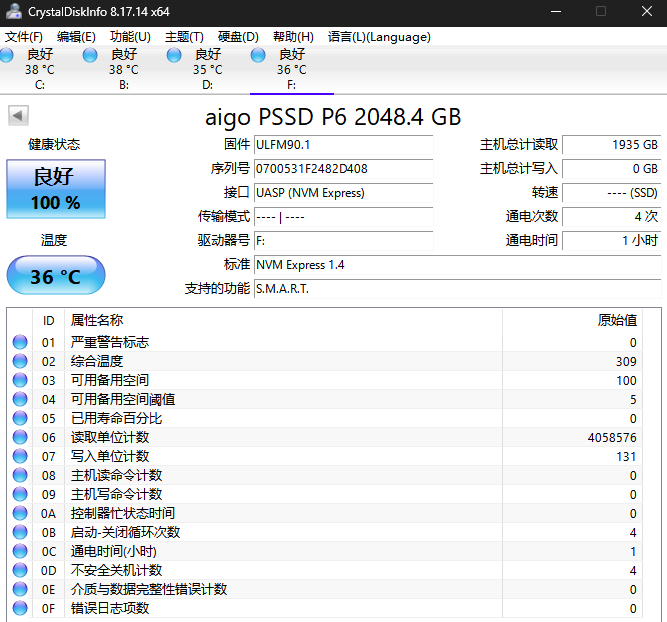Click the 主机总计读取 value 1935 GB

(x=612, y=145)
